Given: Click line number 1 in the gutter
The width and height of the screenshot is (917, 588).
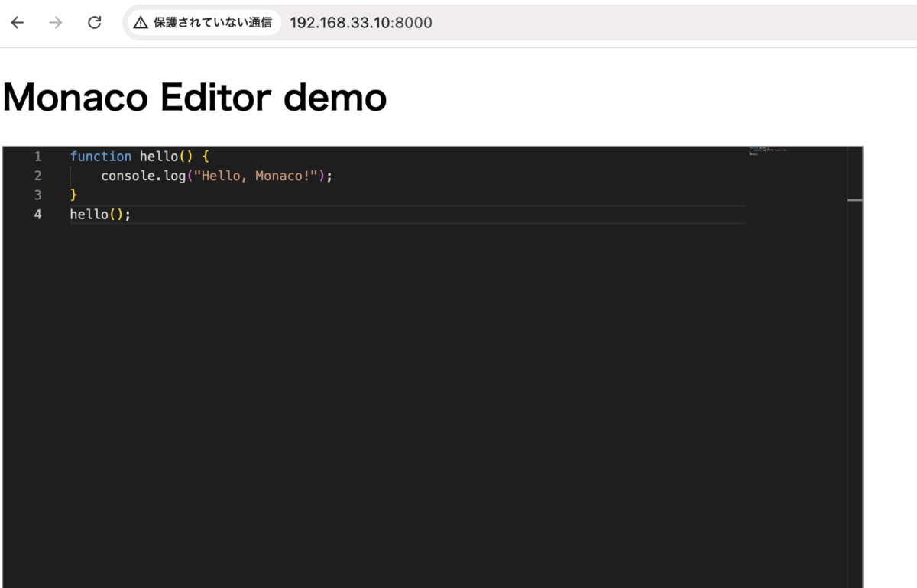Looking at the screenshot, I should tap(37, 156).
